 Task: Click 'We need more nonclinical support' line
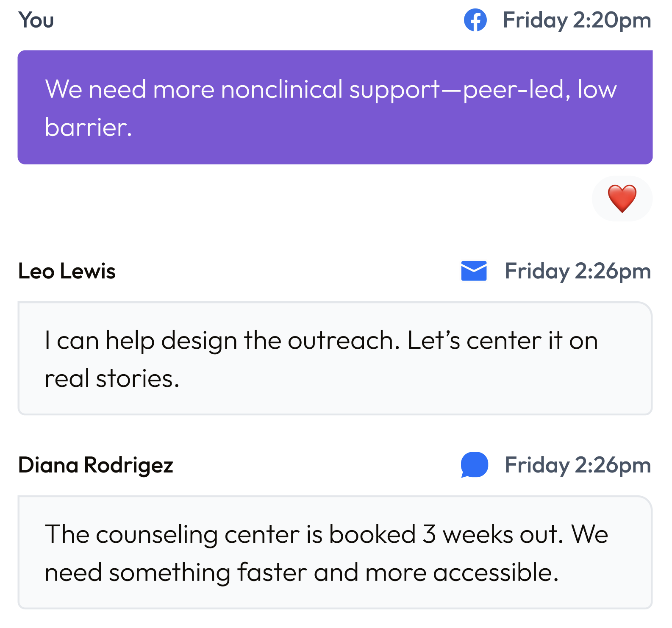coord(331,89)
